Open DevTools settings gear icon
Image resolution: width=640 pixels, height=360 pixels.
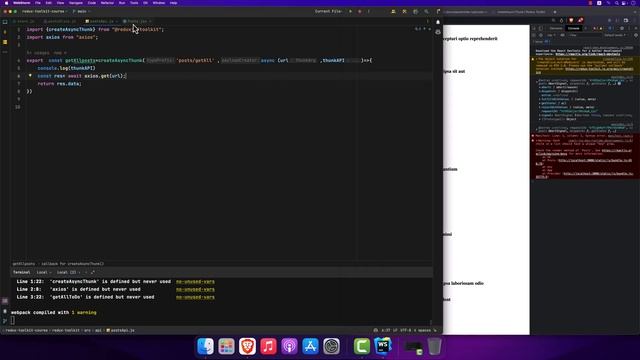click(x=622, y=28)
